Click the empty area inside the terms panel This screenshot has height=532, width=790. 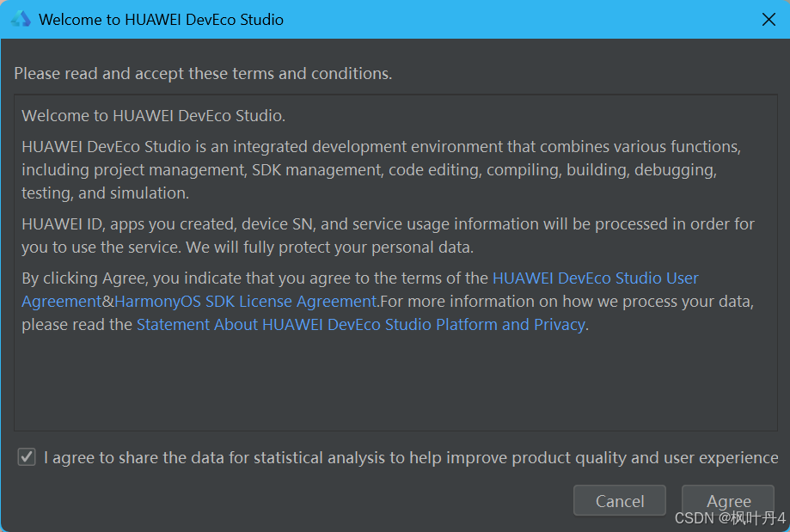pyautogui.click(x=395, y=382)
